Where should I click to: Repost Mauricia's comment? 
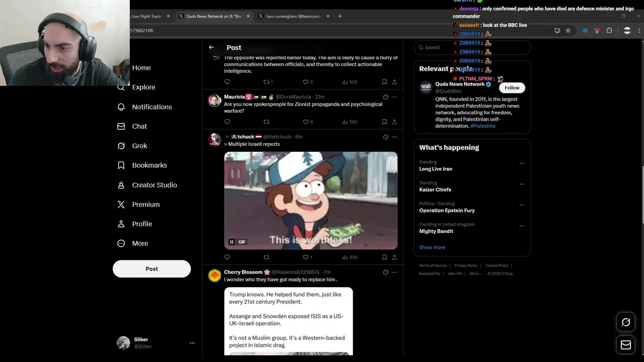[267, 122]
